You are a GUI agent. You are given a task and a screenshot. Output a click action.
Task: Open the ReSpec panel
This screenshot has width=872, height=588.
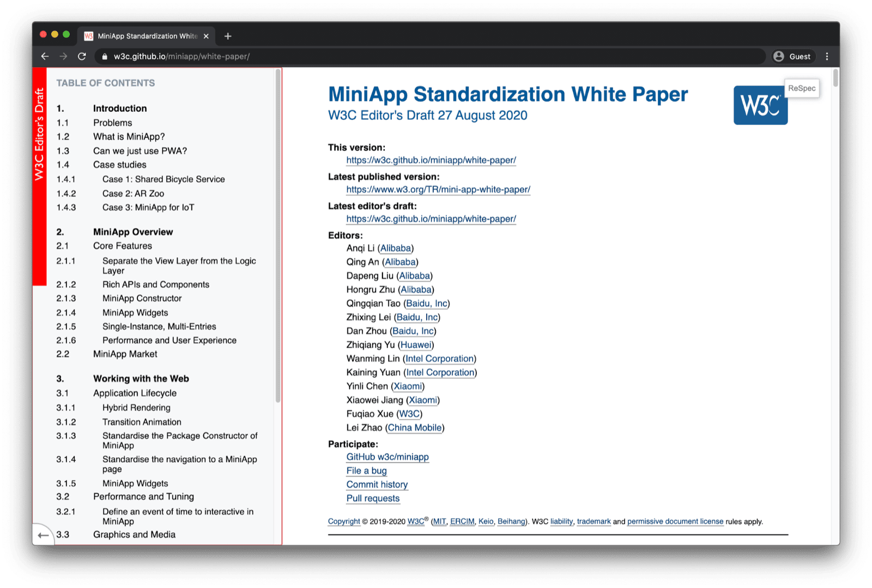pyautogui.click(x=801, y=88)
